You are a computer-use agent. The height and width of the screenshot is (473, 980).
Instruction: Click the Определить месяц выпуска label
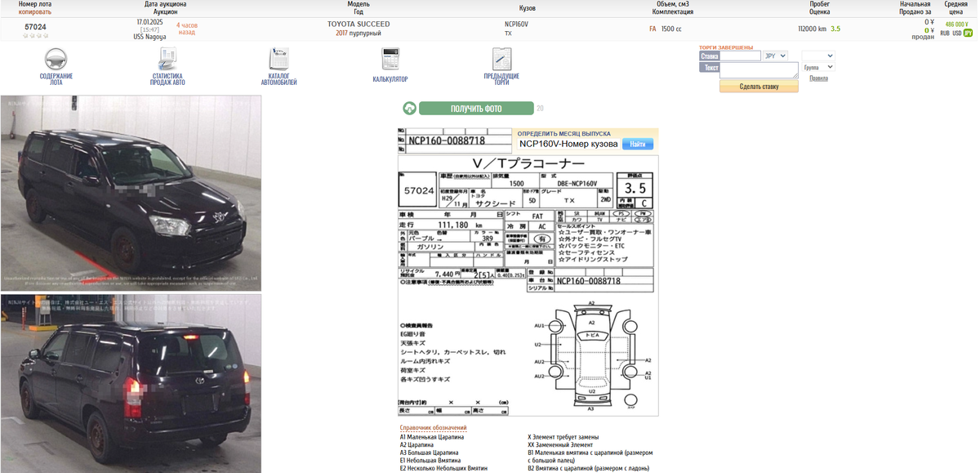(x=563, y=133)
